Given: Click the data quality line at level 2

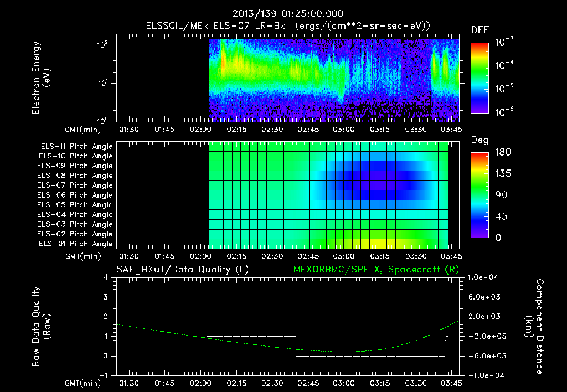Looking at the screenshot, I should 168,317.
